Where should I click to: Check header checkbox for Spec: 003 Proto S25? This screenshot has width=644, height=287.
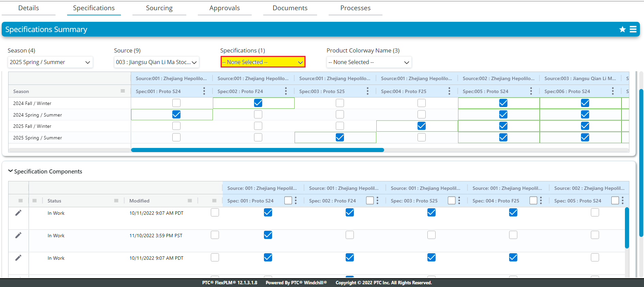coord(452,200)
